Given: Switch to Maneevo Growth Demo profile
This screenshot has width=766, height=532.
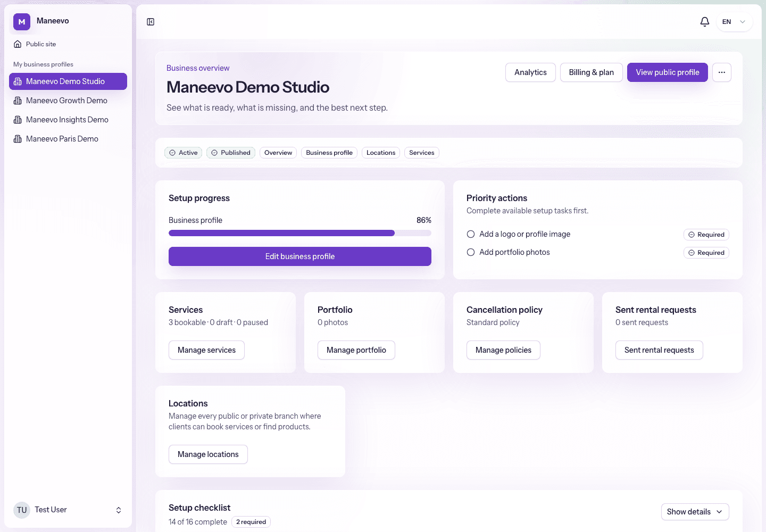Looking at the screenshot, I should point(68,101).
